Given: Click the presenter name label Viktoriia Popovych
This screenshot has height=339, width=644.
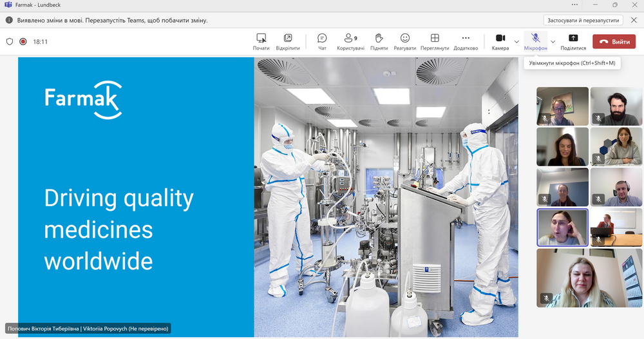Looking at the screenshot, I should (88, 328).
